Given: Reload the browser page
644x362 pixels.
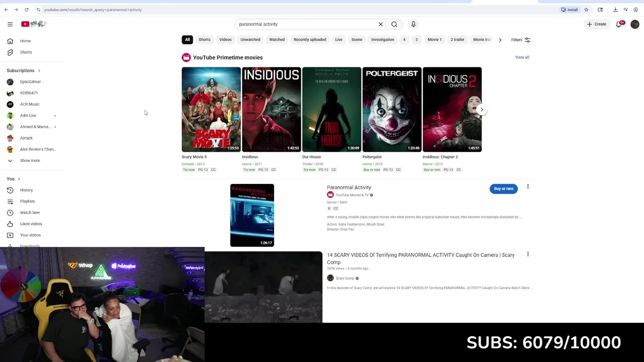Looking at the screenshot, I should 26,10.
